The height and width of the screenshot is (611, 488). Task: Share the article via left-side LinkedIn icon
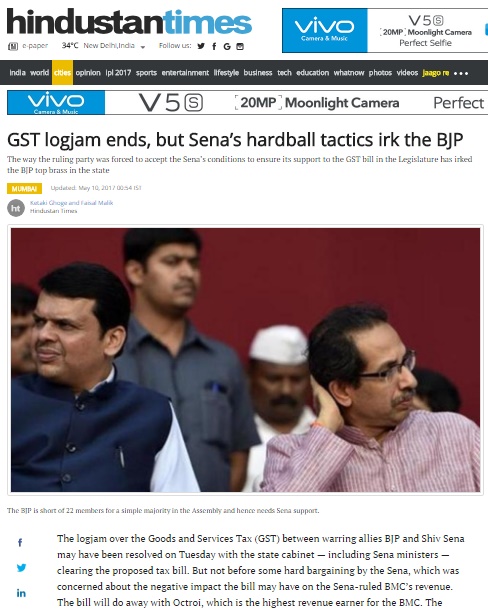point(21,593)
